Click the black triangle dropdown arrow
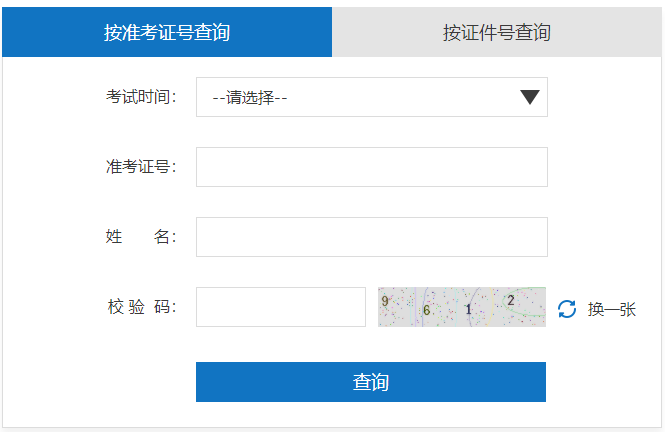Image resolution: width=665 pixels, height=432 pixels. click(x=530, y=97)
